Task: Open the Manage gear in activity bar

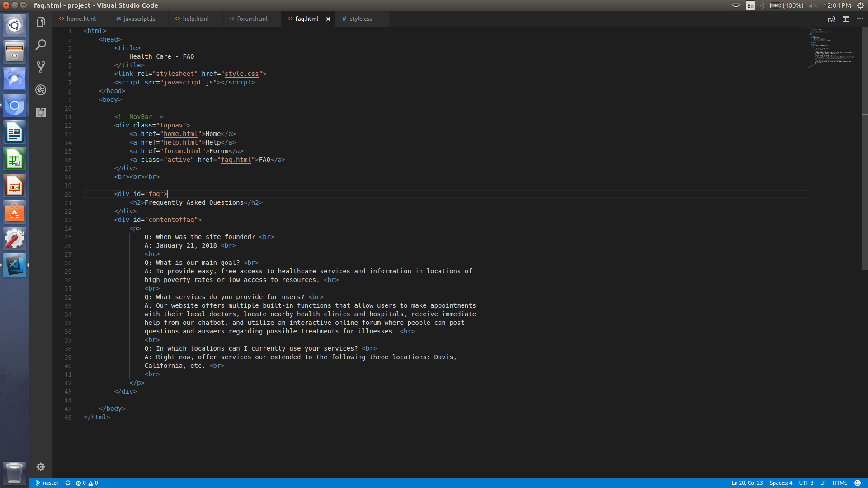Action: [x=41, y=467]
